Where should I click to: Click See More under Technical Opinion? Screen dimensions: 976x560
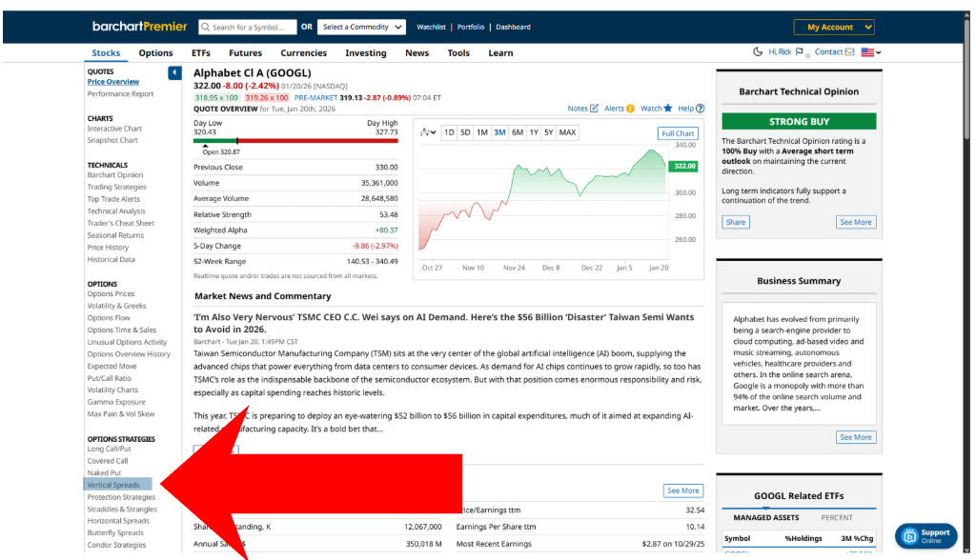(856, 222)
